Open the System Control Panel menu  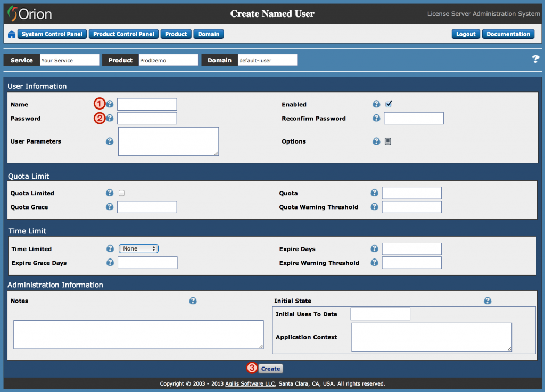[x=52, y=34]
